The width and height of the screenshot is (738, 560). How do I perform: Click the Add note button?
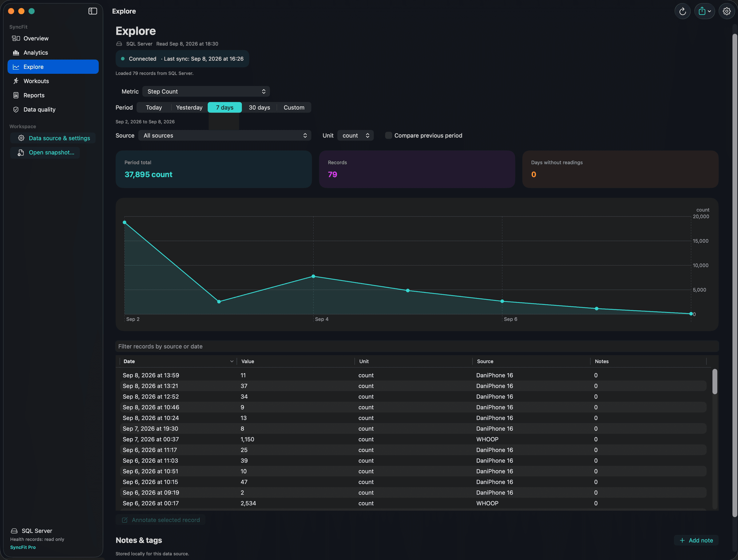point(696,540)
